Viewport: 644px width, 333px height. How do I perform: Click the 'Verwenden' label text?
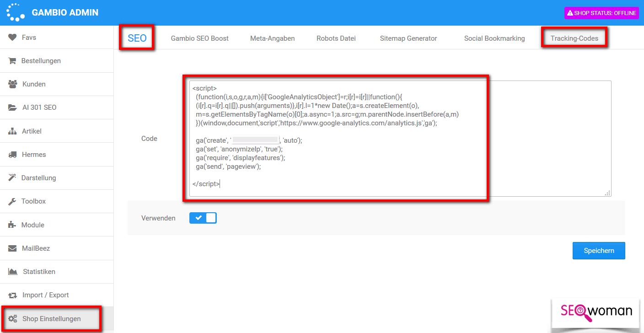click(x=158, y=218)
